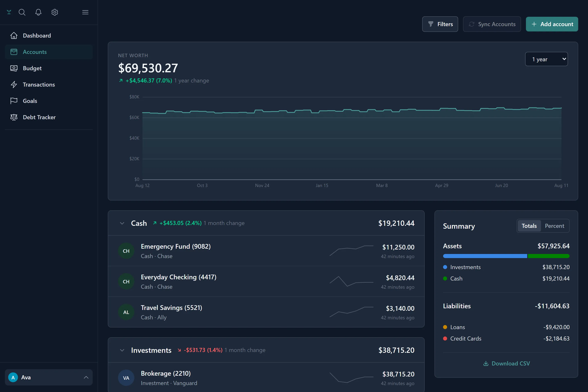Click the blue Investments legend dot
Image resolution: width=588 pixels, height=392 pixels.
coord(445,267)
